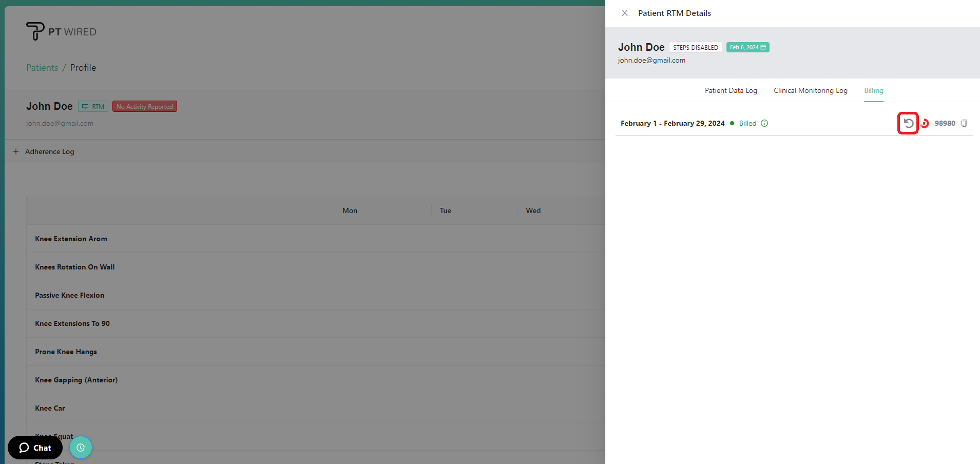980x464 pixels.
Task: Select the Billing tab
Action: tap(873, 90)
